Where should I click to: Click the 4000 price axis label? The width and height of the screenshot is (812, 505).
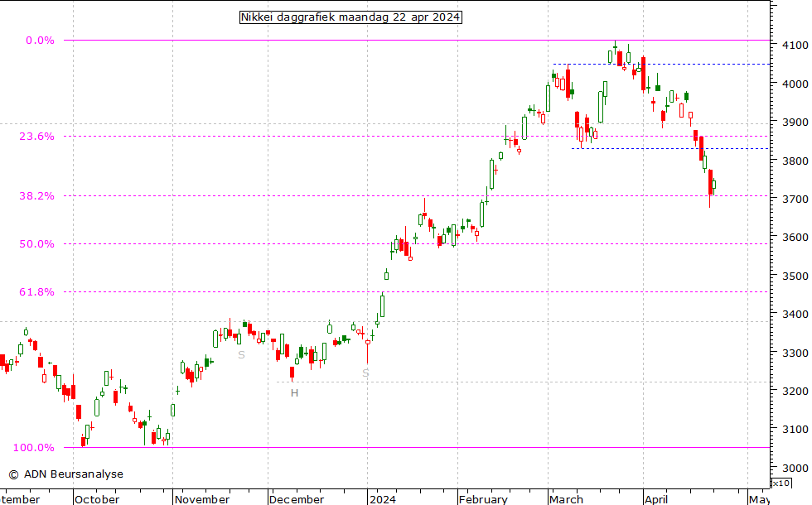coord(795,84)
